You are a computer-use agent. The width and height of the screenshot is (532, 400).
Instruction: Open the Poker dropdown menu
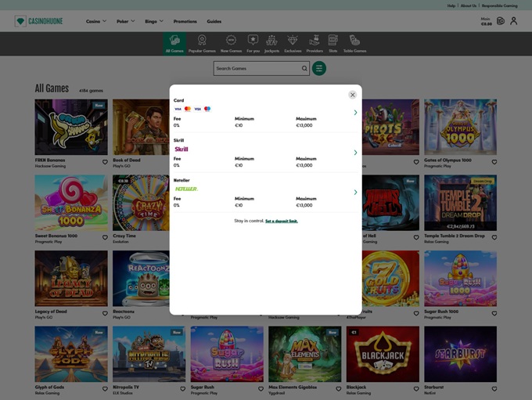125,21
